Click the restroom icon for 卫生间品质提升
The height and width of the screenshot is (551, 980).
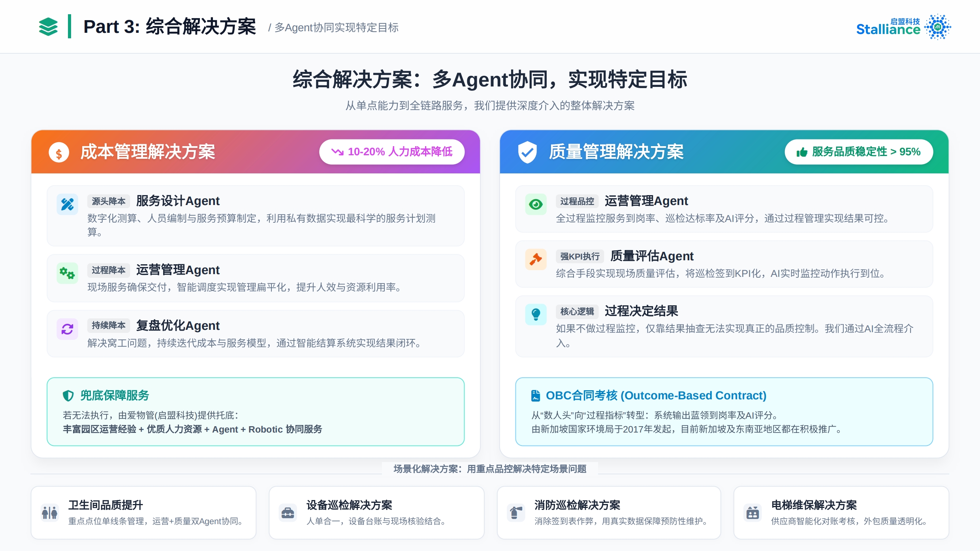[50, 513]
